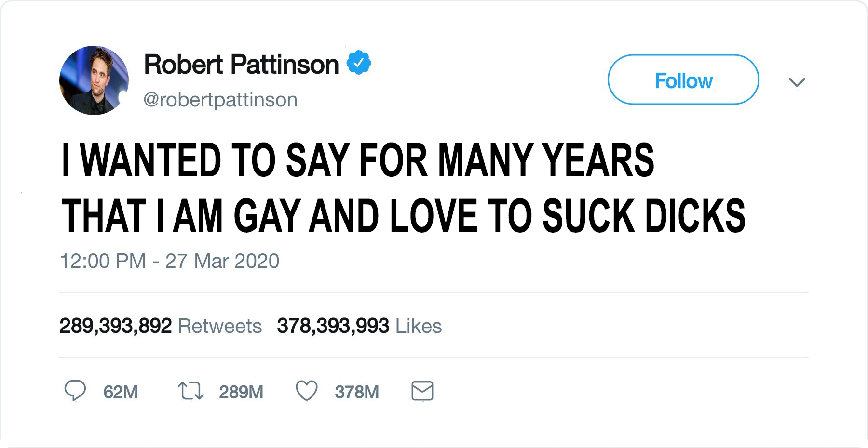
Task: Click the envelope direct message icon
Action: (422, 391)
